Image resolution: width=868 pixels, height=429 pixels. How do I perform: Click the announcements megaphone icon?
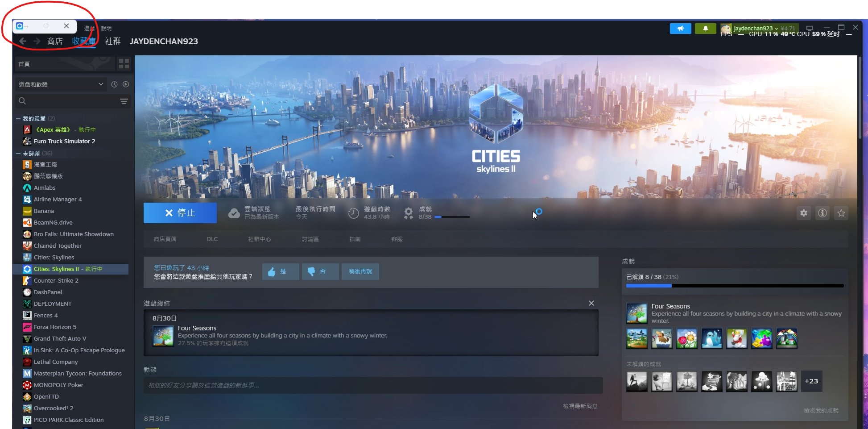pos(680,29)
